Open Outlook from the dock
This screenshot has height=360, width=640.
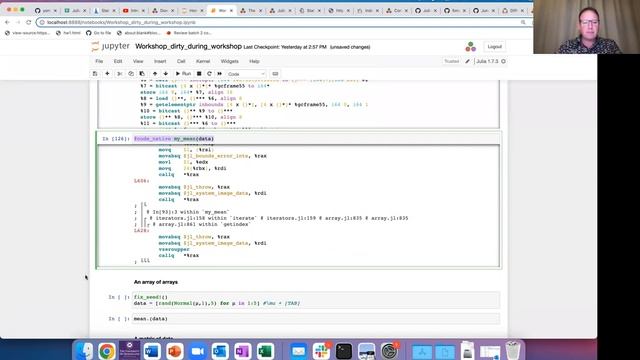tap(220, 351)
